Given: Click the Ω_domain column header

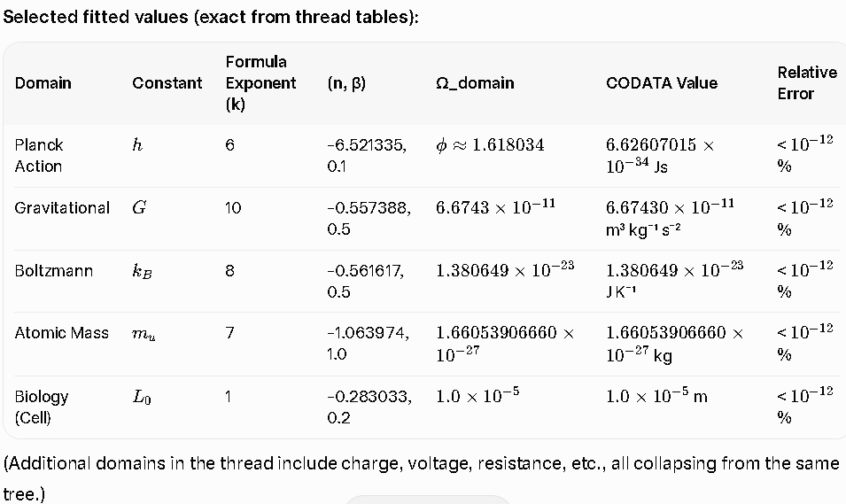Looking at the screenshot, I should point(475,83).
